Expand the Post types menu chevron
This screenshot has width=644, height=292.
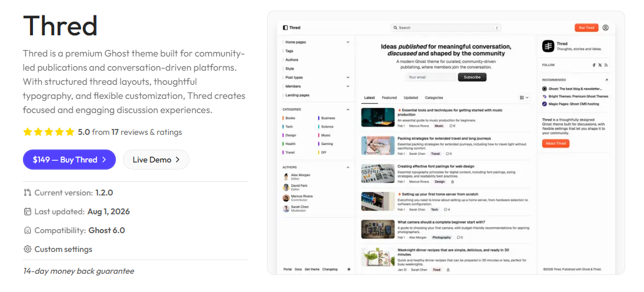(x=348, y=77)
